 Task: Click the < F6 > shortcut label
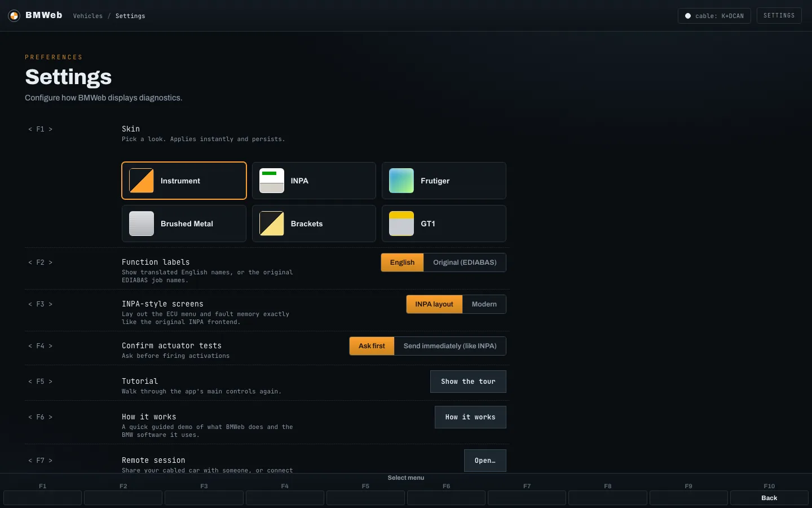click(41, 417)
